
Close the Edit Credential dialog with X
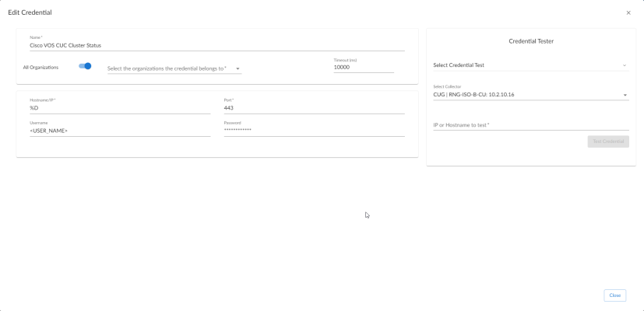click(x=628, y=12)
